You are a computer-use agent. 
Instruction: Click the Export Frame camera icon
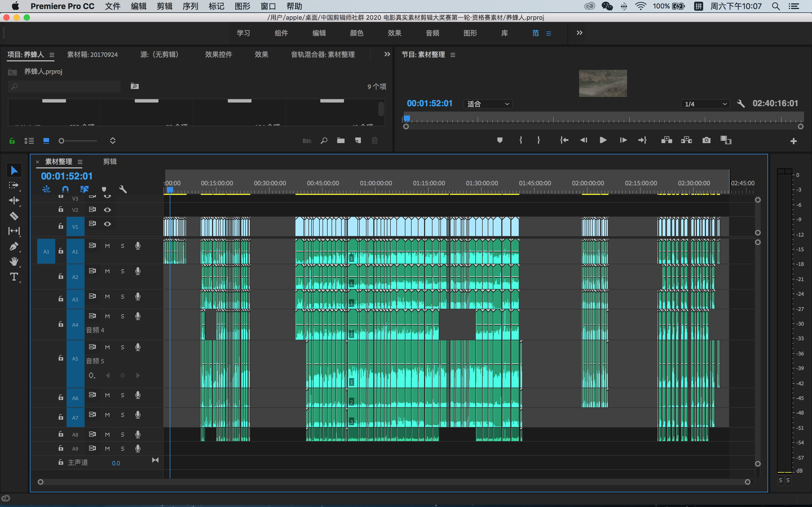pos(706,140)
